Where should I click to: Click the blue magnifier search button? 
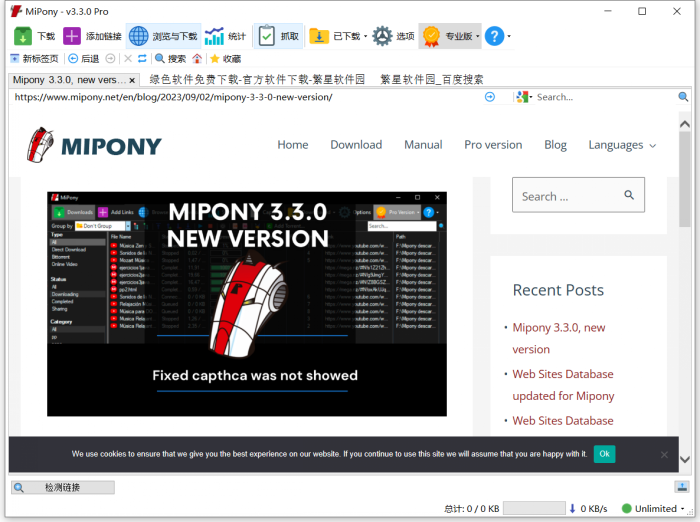tap(683, 96)
